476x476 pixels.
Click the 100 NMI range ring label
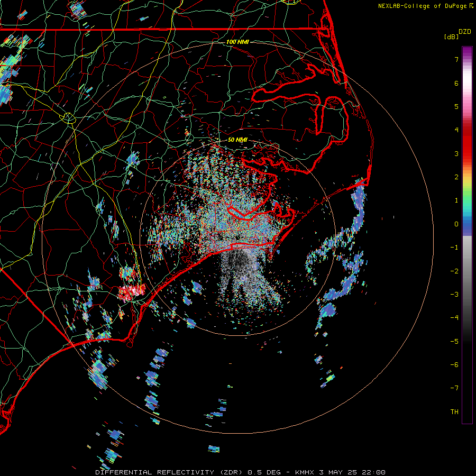point(237,42)
